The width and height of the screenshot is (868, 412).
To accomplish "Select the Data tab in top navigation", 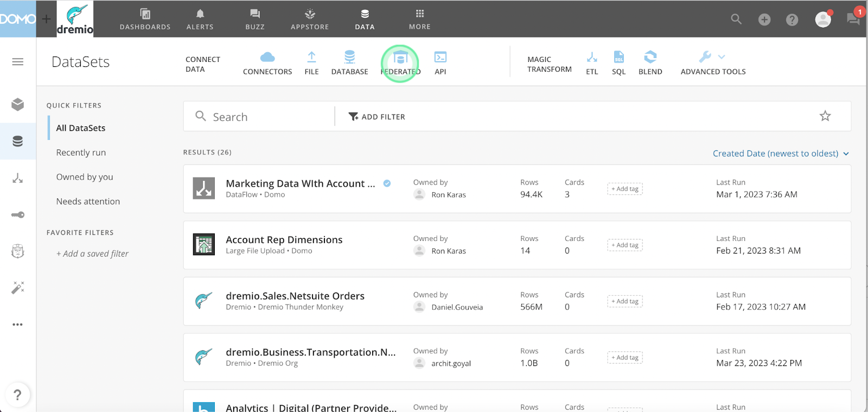I will click(x=365, y=19).
